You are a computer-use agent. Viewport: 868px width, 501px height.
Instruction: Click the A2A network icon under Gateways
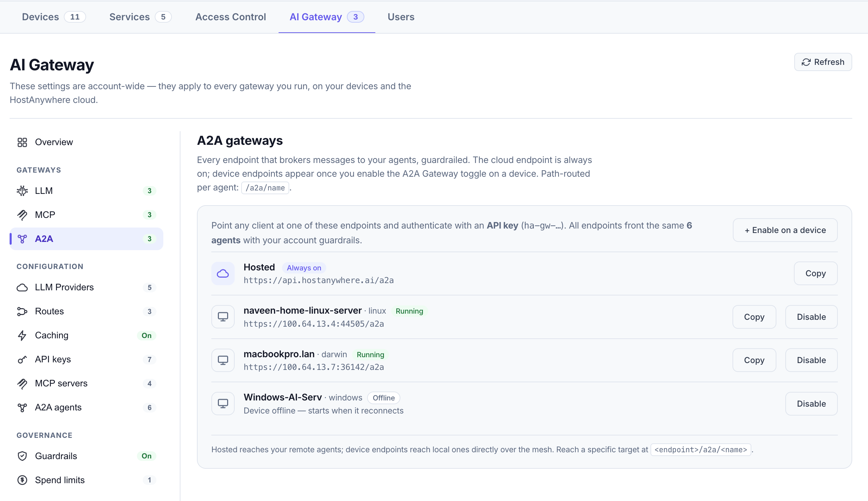pyautogui.click(x=22, y=239)
